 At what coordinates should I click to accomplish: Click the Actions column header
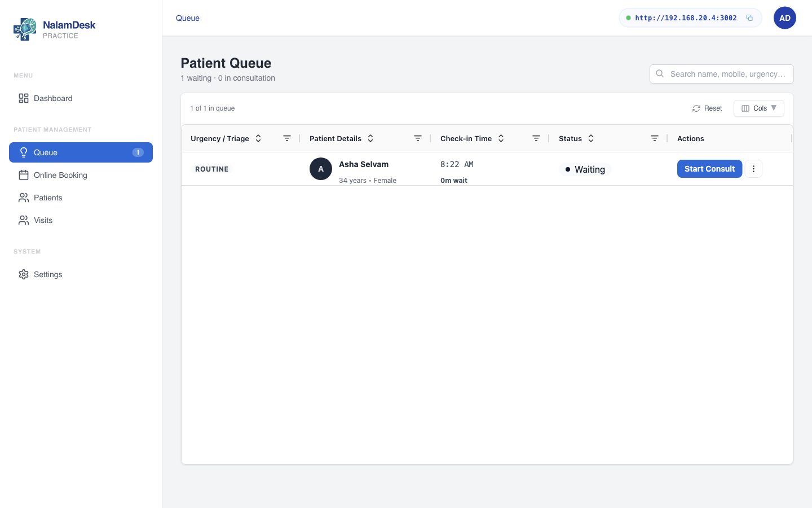point(691,138)
